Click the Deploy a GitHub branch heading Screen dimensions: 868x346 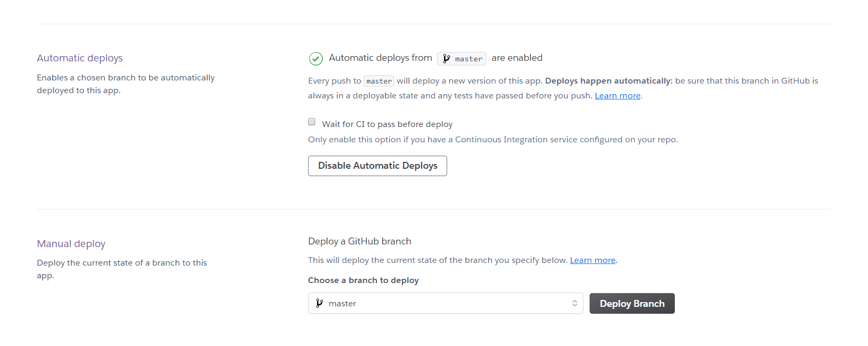pos(360,241)
